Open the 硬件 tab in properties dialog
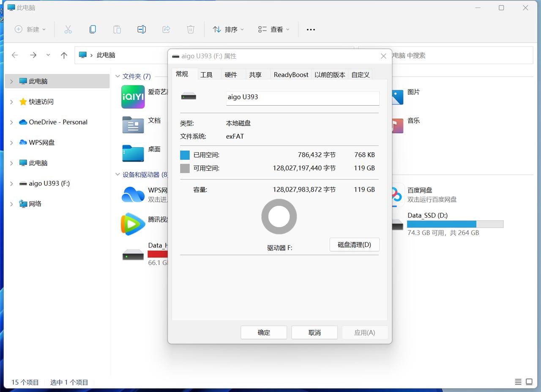The image size is (541, 392). pos(231,74)
